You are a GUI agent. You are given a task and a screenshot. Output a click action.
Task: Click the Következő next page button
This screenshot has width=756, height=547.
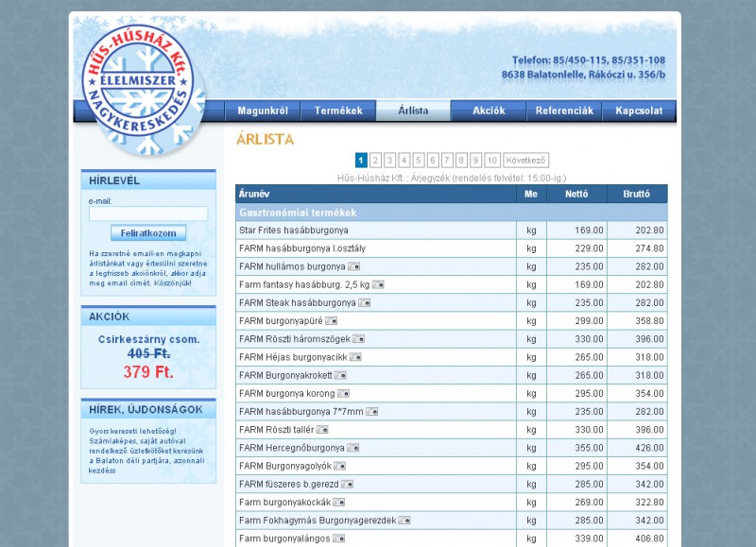coord(525,161)
